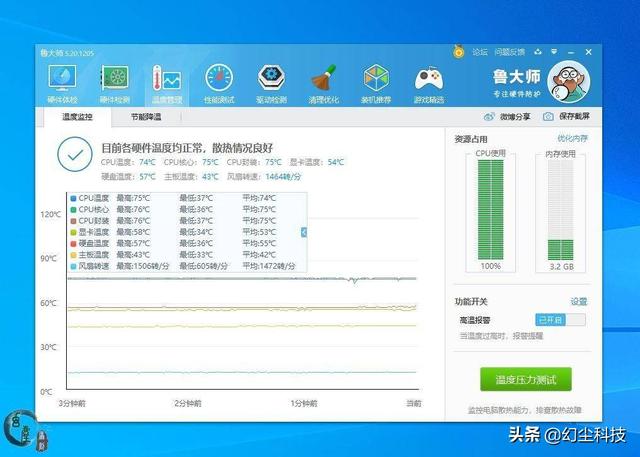Open 设置 under 功能开关
The image size is (640, 457).
[x=578, y=302]
